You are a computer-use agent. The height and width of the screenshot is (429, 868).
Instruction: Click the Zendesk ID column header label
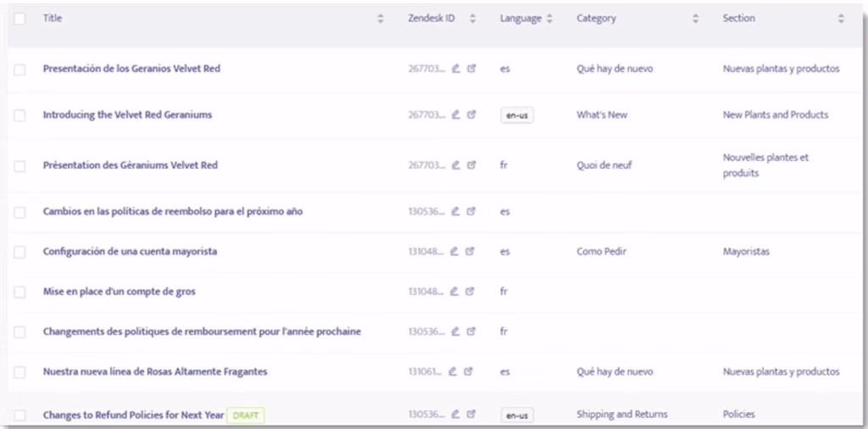click(x=431, y=19)
